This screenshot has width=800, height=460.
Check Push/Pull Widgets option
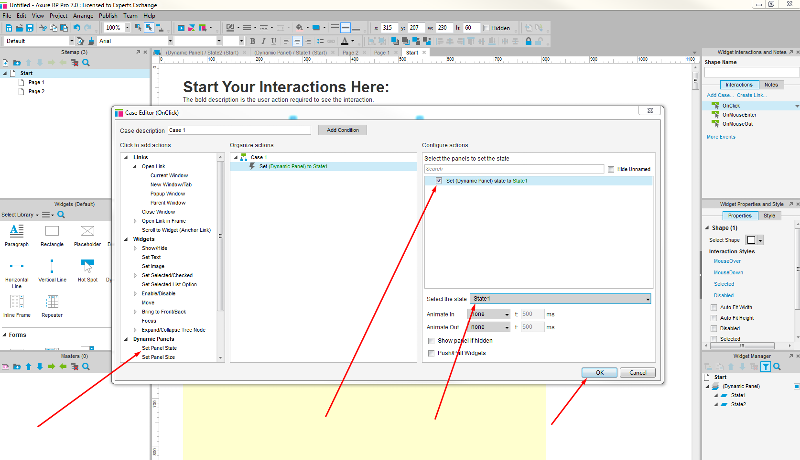pyautogui.click(x=431, y=353)
